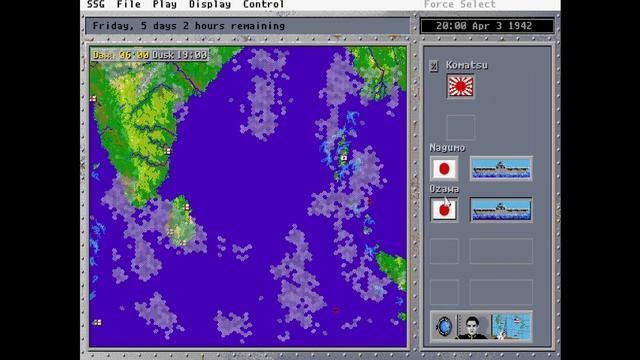Image resolution: width=640 pixels, height=360 pixels.
Task: Select the Japanese base marker in Andaman Islands
Action: tap(344, 158)
